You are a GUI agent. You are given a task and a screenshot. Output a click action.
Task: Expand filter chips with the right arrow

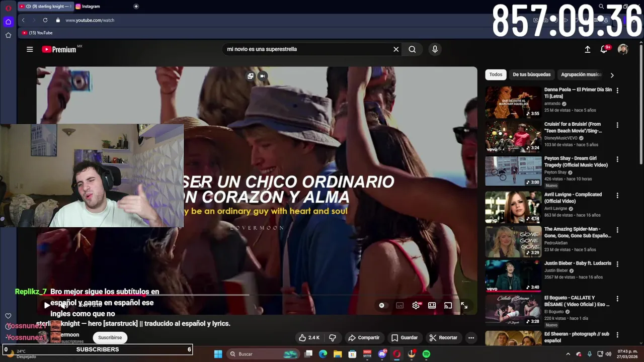pos(612,75)
